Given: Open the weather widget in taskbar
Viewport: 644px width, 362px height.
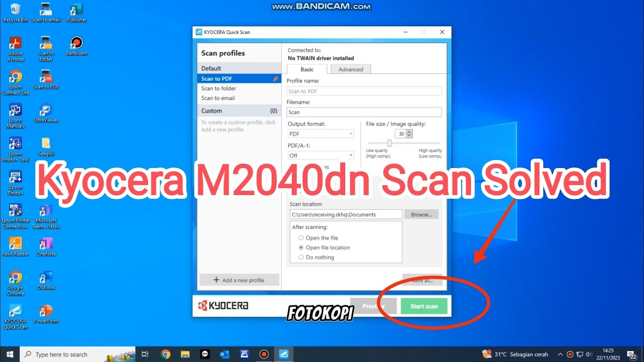Looking at the screenshot, I should pos(515,354).
